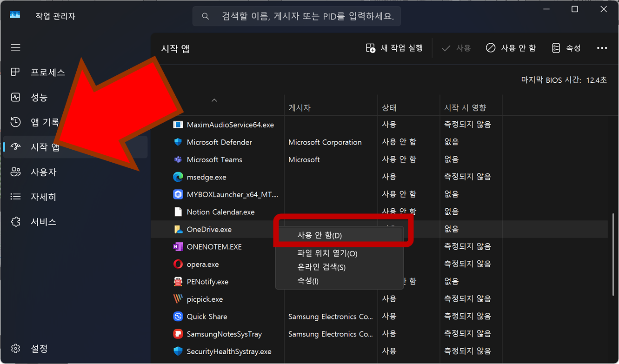Click the Quick Share icon

click(178, 317)
